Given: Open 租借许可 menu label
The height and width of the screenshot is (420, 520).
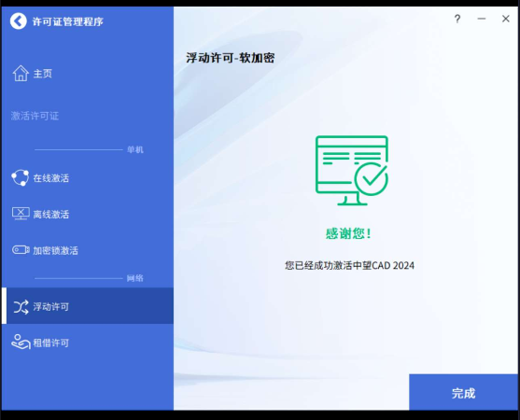Looking at the screenshot, I should pos(51,343).
